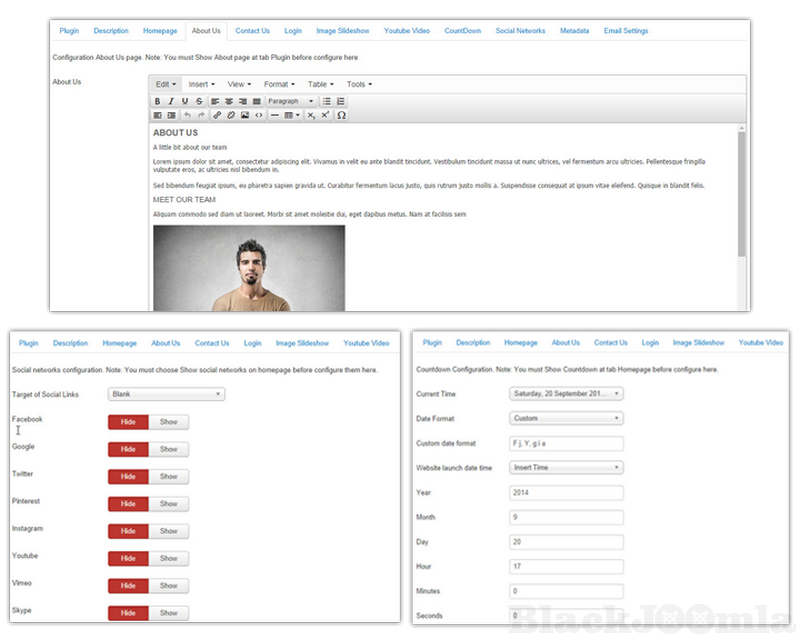Click Hide for the Twitter network
The image size is (800, 639).
click(128, 477)
